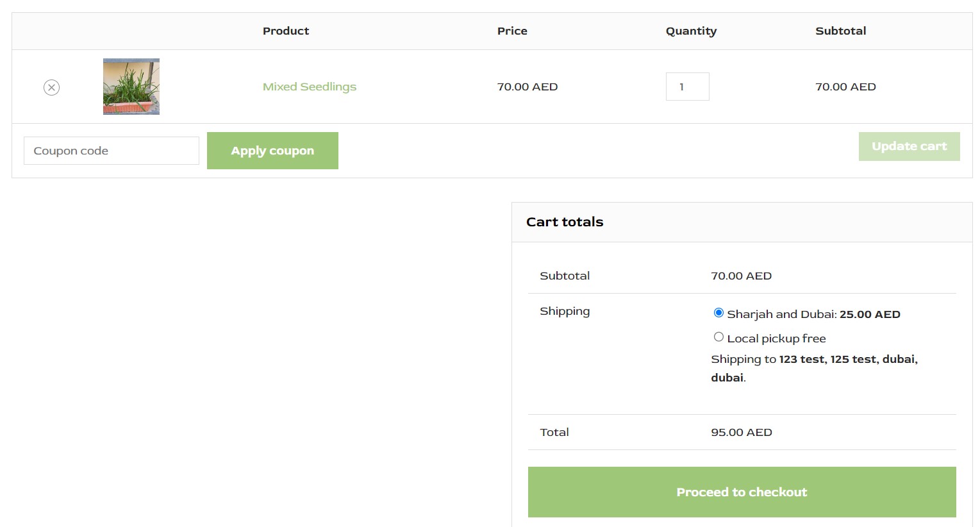Open the Mixed Seedlings product page
Screen dimensions: 980x527
point(309,87)
